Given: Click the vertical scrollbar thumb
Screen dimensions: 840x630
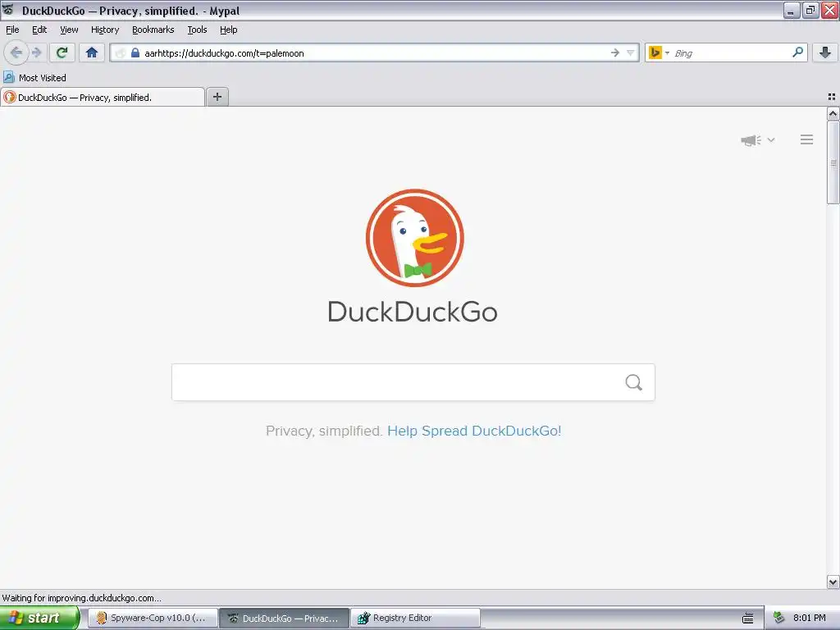Looking at the screenshot, I should [833, 163].
